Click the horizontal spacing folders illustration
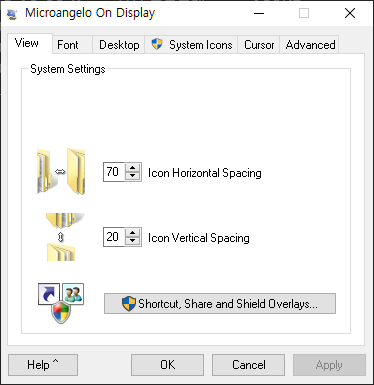Screen dimensions: 374x385 [x=61, y=172]
